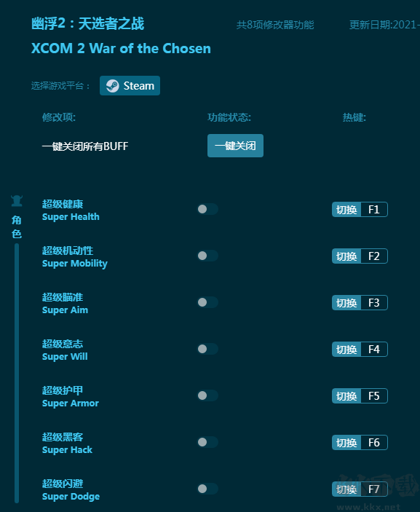
Task: Switch on Super Will toggle
Action: (207, 349)
